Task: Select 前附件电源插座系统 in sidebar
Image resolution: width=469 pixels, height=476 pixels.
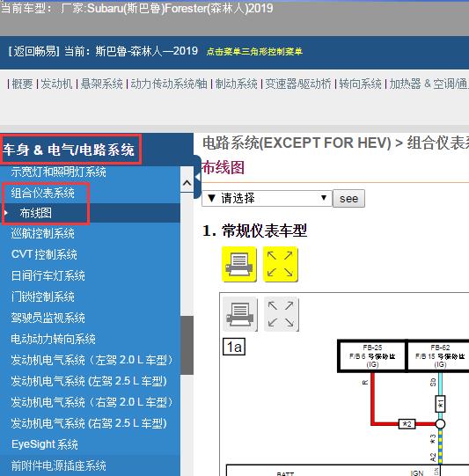Action: [x=59, y=465]
